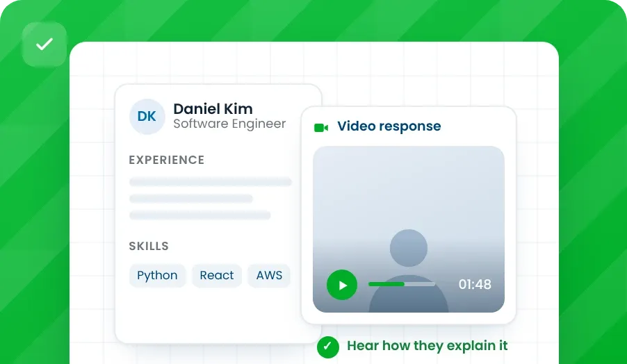Click the person silhouette in the video
The width and height of the screenshot is (627, 364).
point(408,271)
